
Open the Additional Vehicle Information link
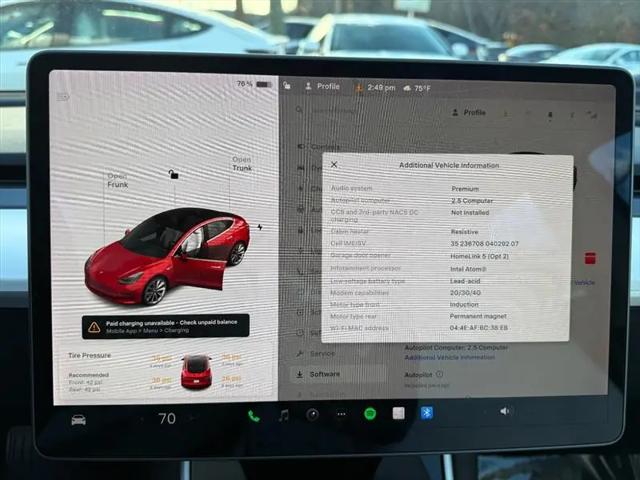click(449, 357)
